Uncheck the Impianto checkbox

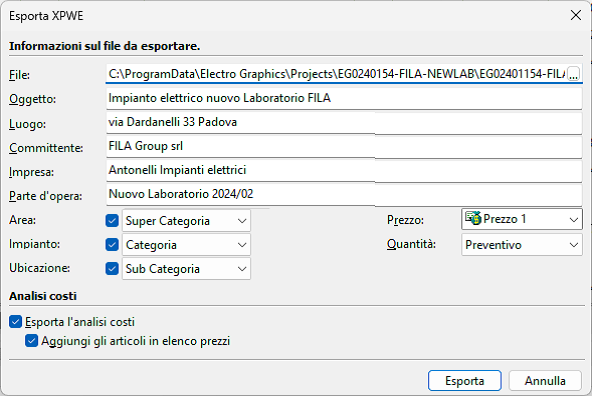(x=112, y=245)
